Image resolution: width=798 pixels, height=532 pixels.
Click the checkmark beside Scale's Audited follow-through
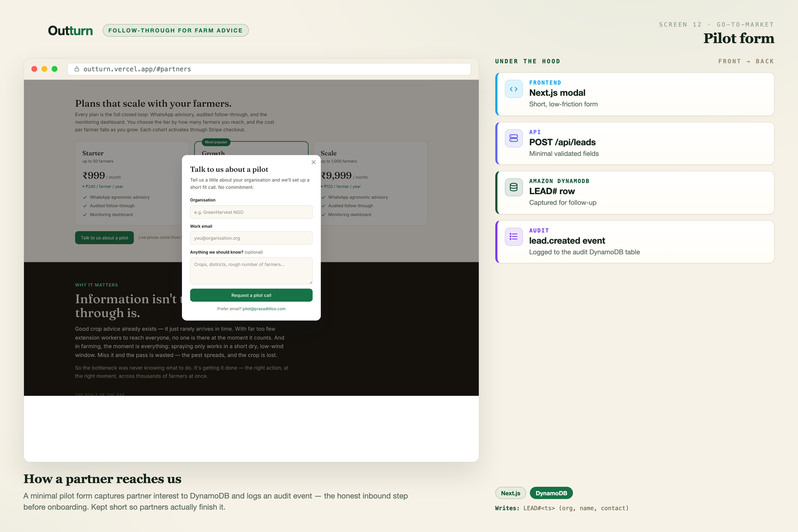point(323,206)
